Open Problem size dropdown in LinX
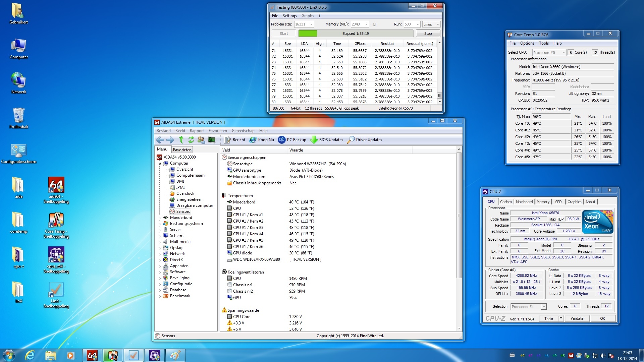This screenshot has width=644, height=362. pos(311,24)
